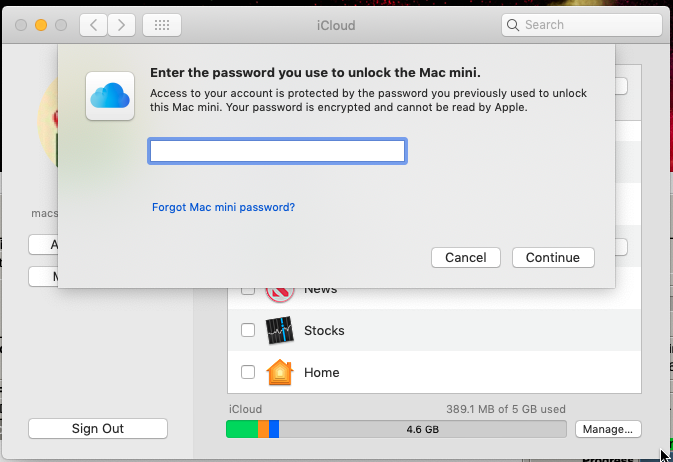Focus the password input field
This screenshot has height=462, width=673.
pos(277,151)
